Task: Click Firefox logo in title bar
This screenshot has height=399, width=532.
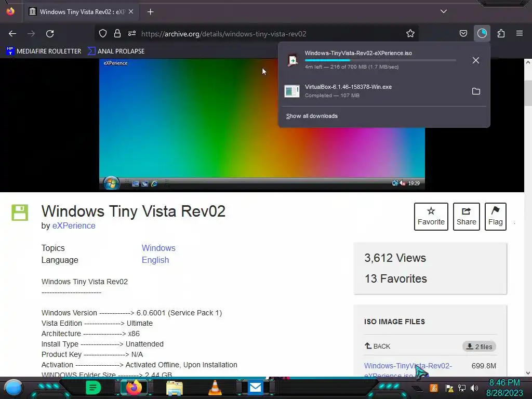Action: [10, 11]
